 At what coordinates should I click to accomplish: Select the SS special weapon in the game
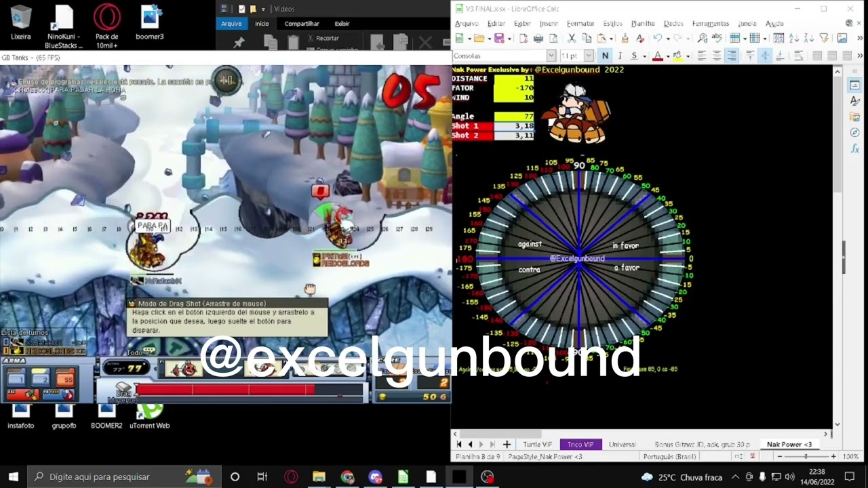click(65, 377)
